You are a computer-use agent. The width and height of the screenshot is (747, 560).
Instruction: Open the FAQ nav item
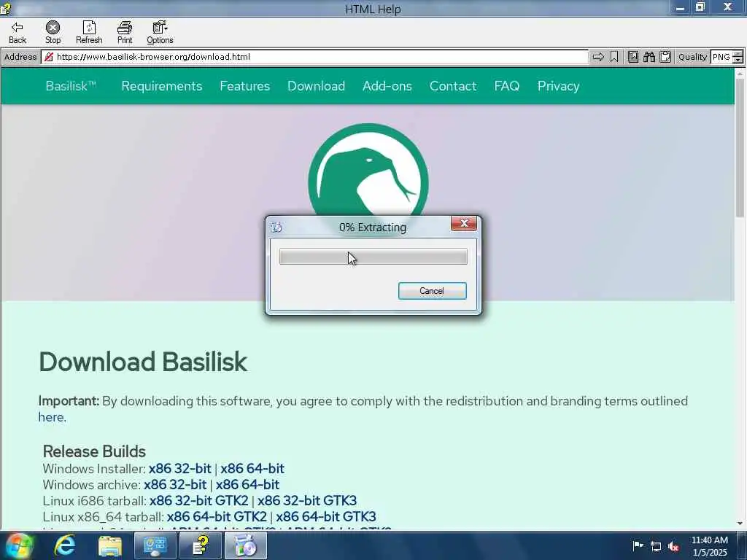(x=507, y=86)
